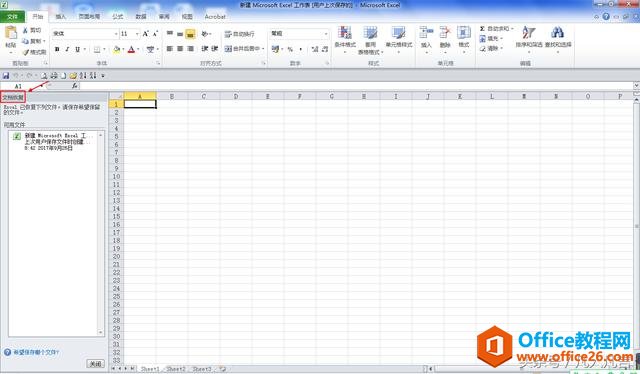
Task: Click the formula bar input area
Action: click(x=356, y=86)
